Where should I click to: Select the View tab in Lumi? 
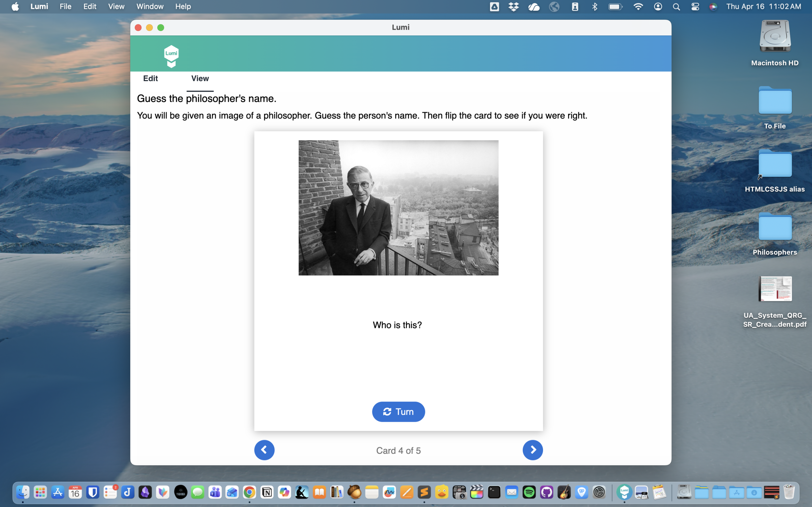click(x=200, y=79)
